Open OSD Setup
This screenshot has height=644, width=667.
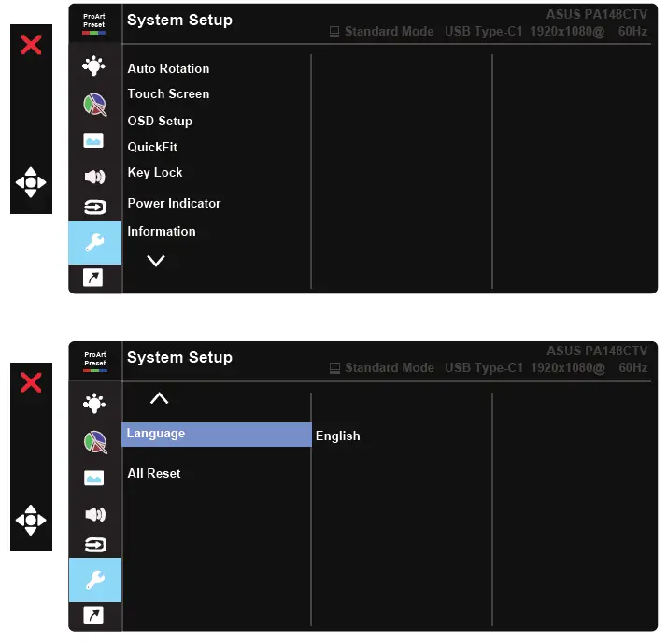(x=160, y=121)
